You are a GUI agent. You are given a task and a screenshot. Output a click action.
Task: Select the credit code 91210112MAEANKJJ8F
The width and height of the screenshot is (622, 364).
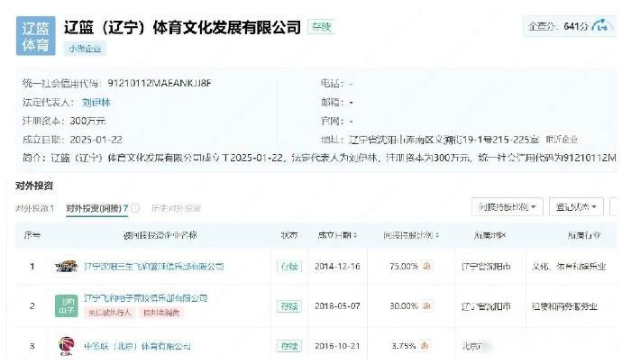click(x=160, y=83)
